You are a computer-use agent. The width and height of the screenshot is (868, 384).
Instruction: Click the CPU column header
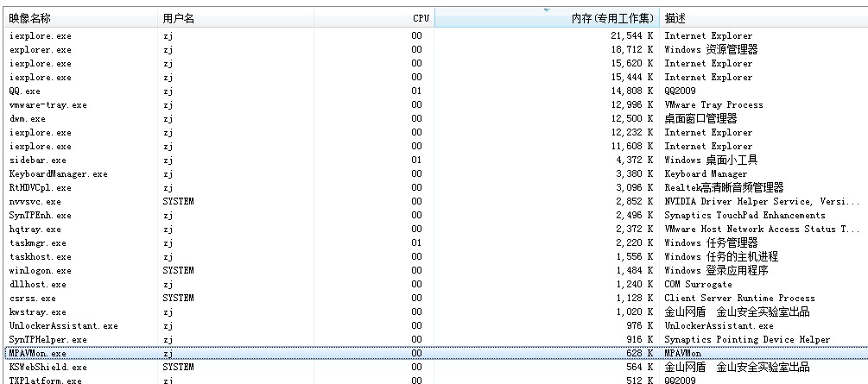pos(421,17)
